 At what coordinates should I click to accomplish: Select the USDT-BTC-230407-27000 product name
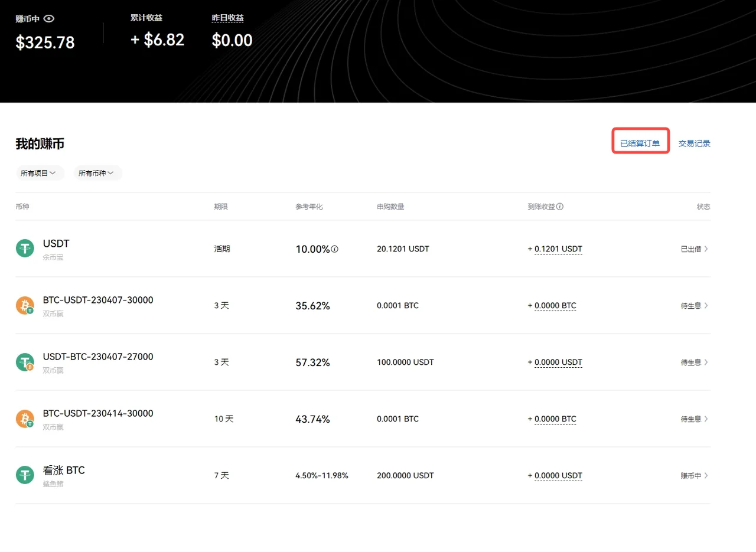98,357
